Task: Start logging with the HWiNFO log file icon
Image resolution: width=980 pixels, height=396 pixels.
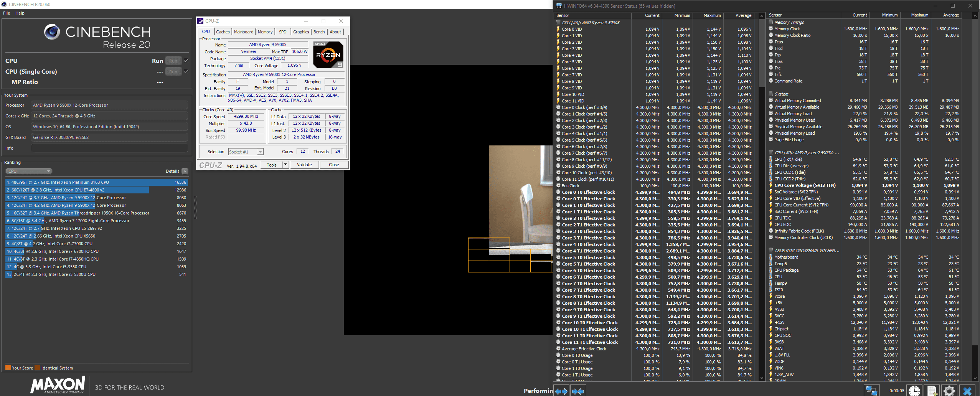Action: tap(932, 391)
